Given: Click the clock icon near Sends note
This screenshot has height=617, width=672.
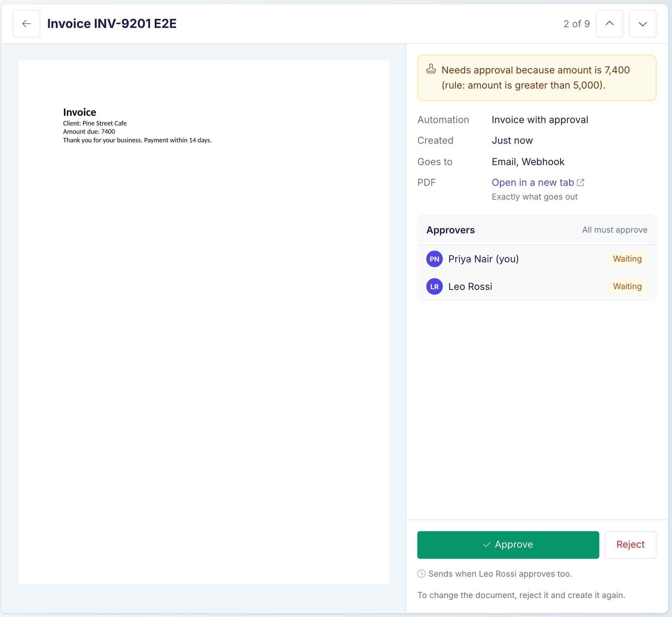Looking at the screenshot, I should point(421,574).
